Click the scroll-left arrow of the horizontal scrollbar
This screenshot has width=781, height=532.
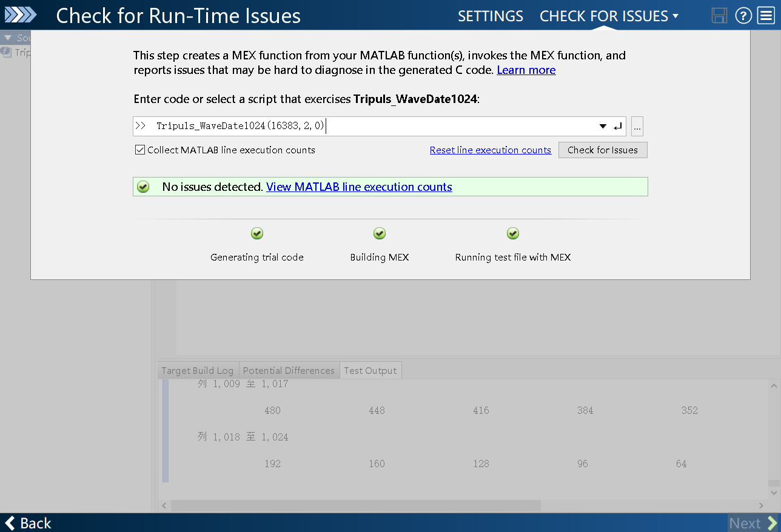(x=164, y=505)
